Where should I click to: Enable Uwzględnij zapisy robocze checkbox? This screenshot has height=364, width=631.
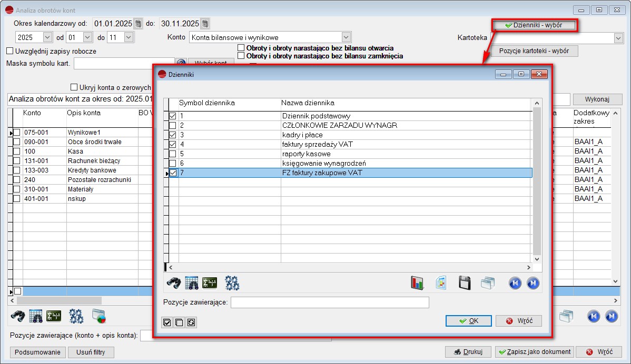9,51
